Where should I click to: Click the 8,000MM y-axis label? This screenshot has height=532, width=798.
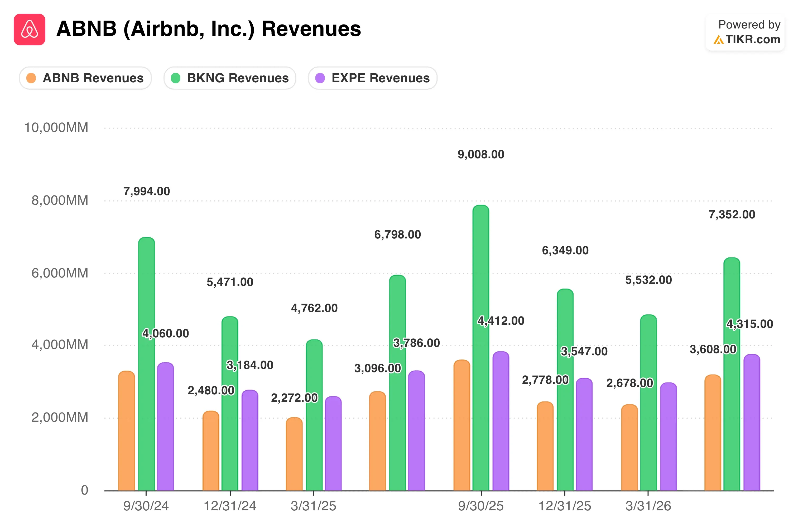[x=60, y=200]
